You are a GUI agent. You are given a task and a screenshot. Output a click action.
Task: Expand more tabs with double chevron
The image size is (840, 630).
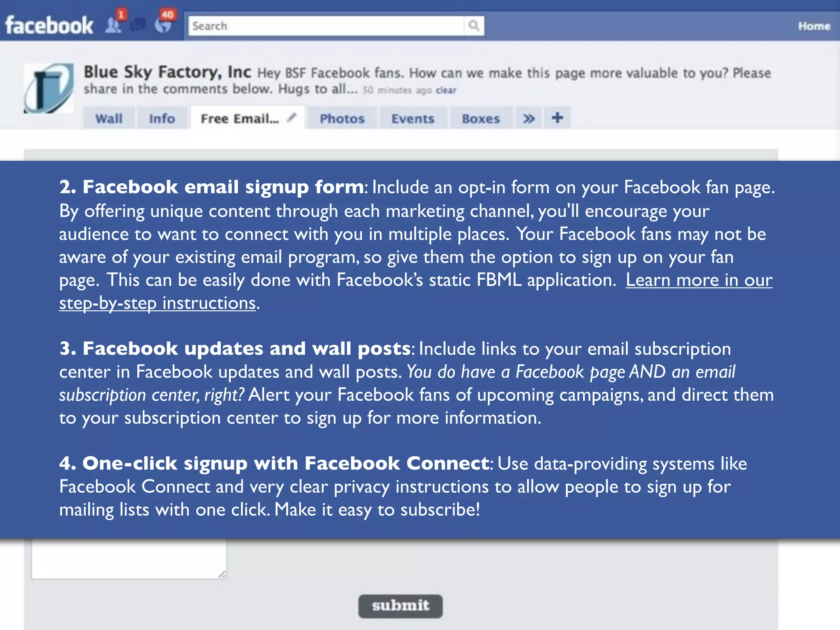point(529,118)
